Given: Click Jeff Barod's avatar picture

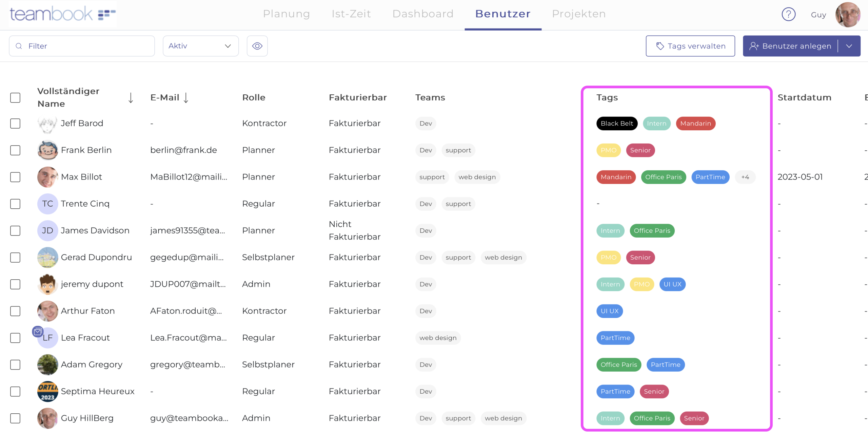Looking at the screenshot, I should (47, 124).
